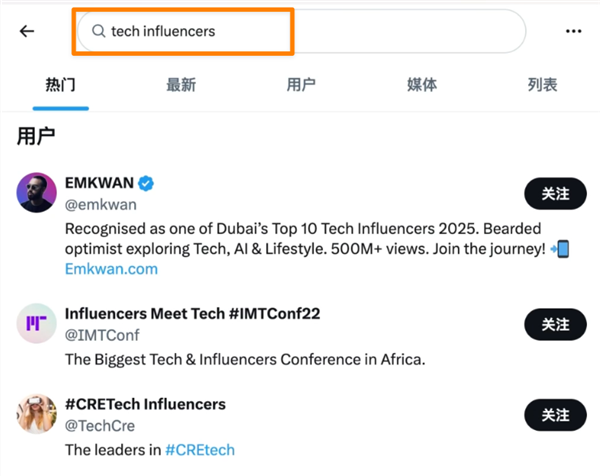Screen dimensions: 600x476
Task: View #CRETech Influencers profile picture
Action: tap(37, 414)
